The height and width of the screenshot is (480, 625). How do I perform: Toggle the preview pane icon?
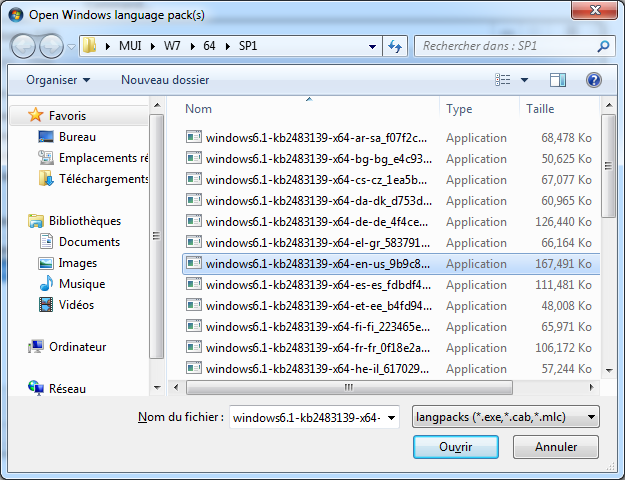[x=557, y=80]
